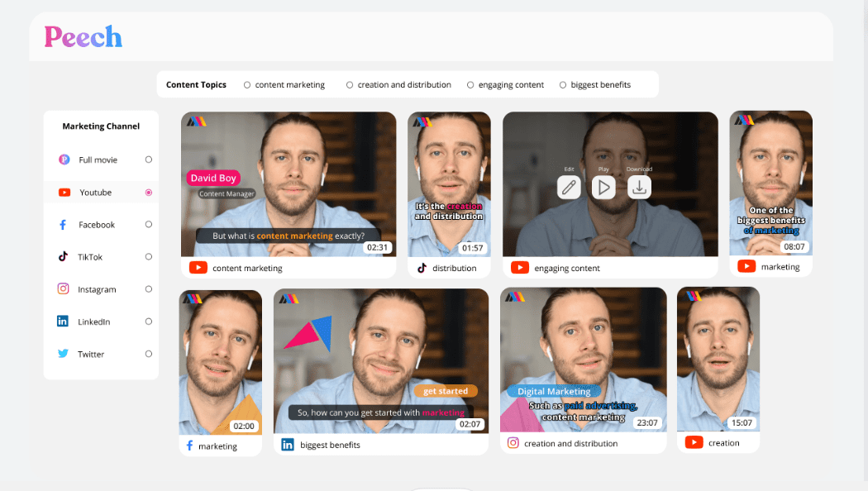Click the Peech logo

pyautogui.click(x=83, y=37)
